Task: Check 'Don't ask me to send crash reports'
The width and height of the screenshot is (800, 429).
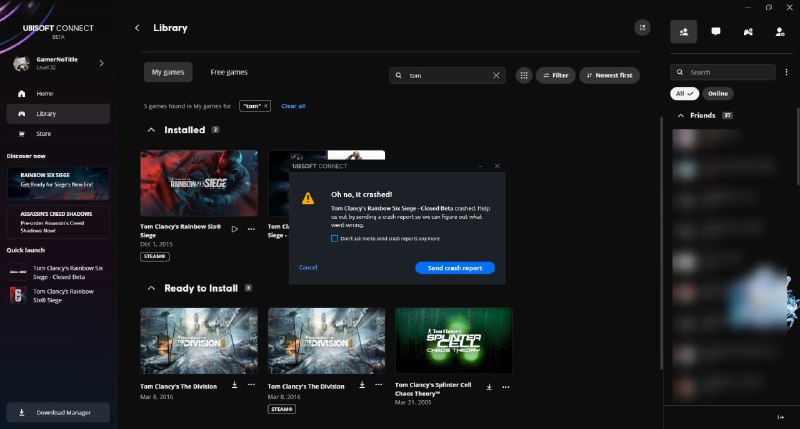Action: coord(333,238)
